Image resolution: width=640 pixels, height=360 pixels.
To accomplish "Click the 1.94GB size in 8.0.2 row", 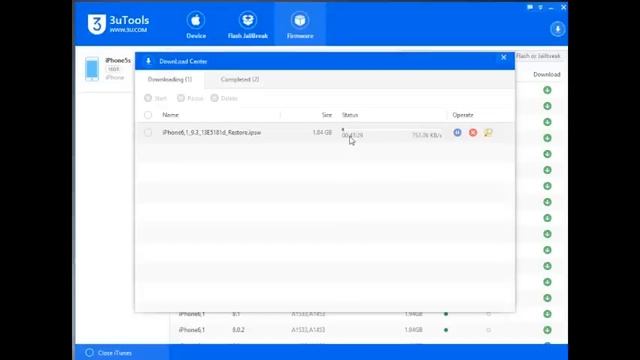I will pyautogui.click(x=413, y=330).
